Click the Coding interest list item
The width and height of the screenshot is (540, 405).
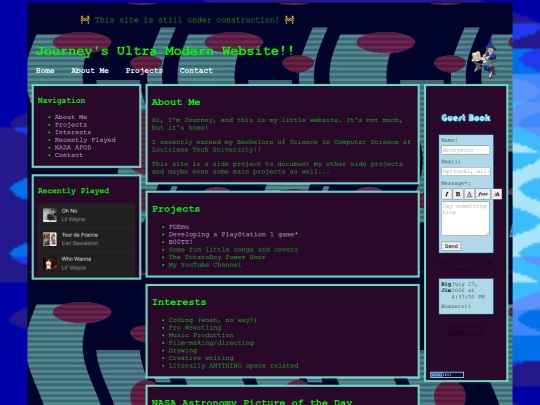pos(213,320)
